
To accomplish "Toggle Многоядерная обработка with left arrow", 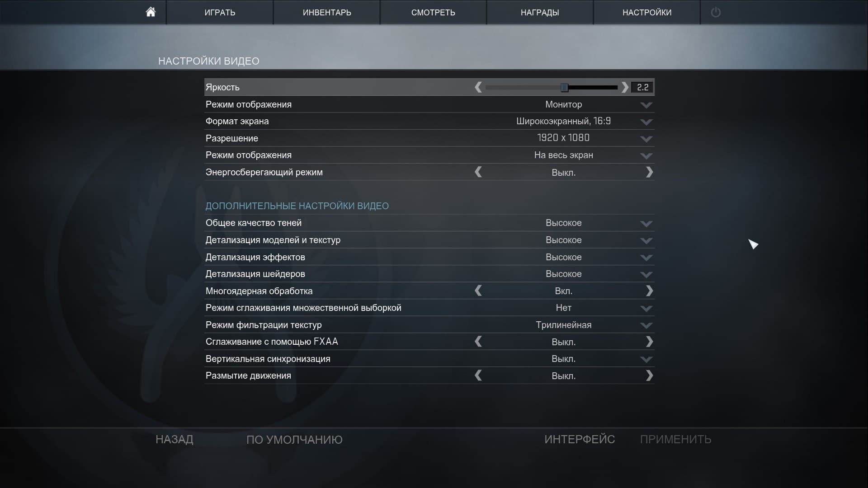I will (478, 291).
